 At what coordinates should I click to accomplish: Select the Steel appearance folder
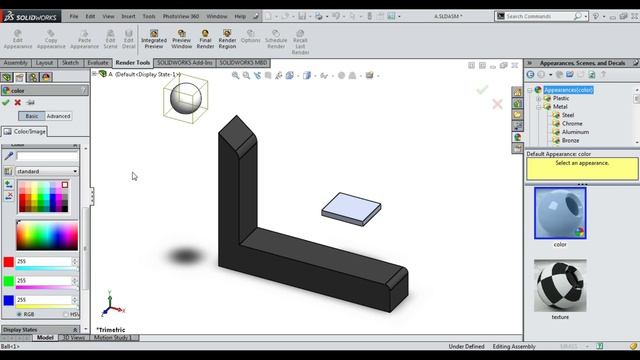(x=568, y=115)
